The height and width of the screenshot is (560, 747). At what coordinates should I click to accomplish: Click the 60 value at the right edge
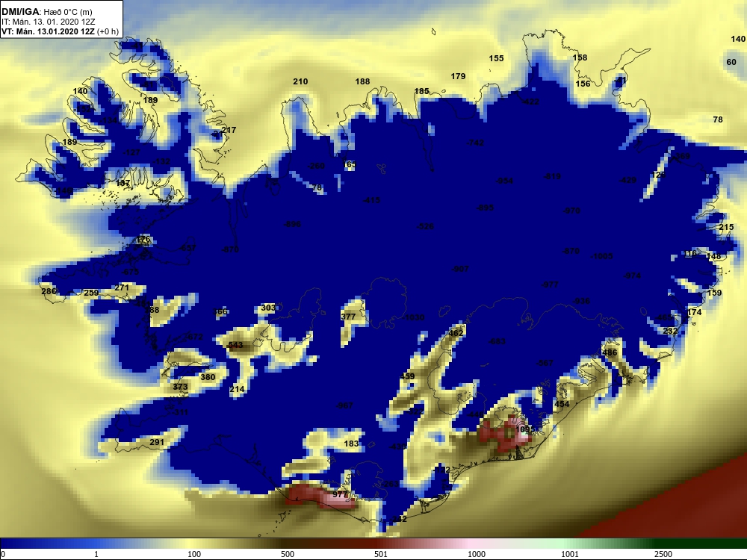pyautogui.click(x=731, y=63)
